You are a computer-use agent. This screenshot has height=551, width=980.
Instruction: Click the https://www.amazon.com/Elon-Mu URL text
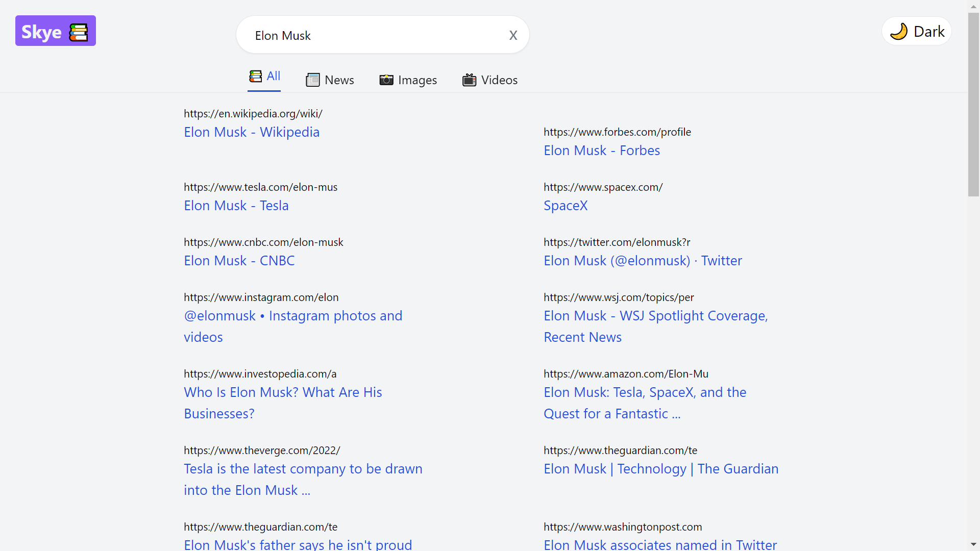click(x=626, y=374)
